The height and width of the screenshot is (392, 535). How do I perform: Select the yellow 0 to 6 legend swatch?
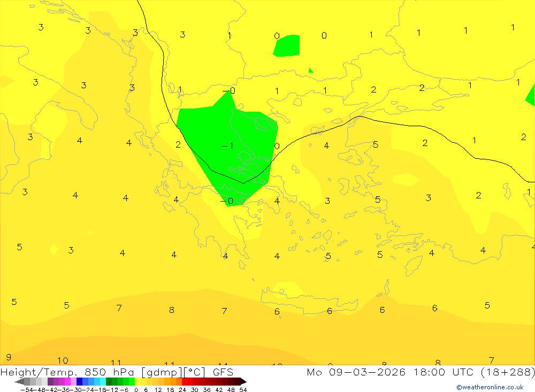137,382
